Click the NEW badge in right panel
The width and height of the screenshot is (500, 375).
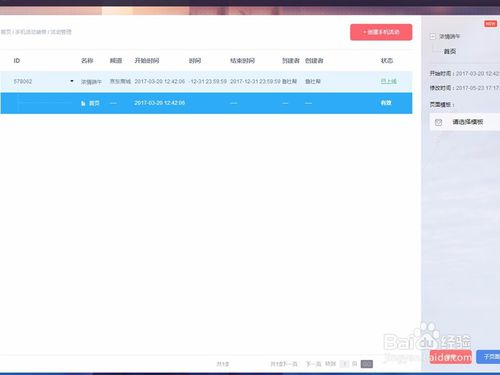pos(491,24)
